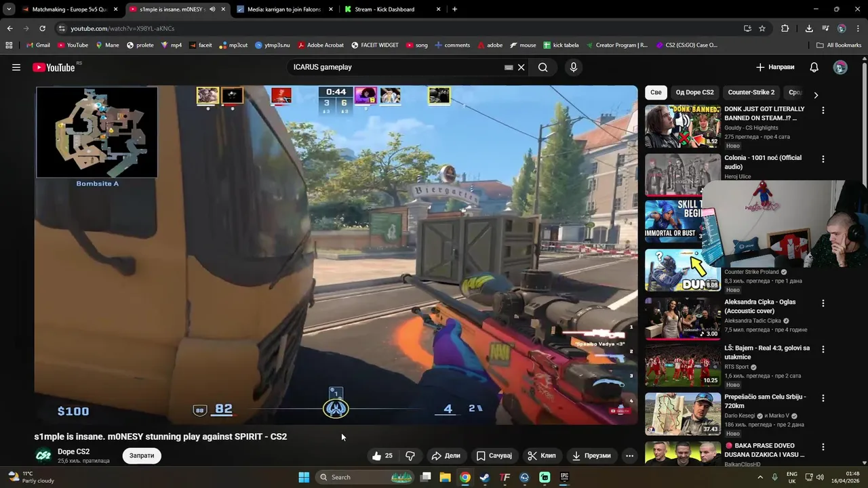Open Chrome extensions puzzle icon
868x488 pixels.
[x=785, y=28]
